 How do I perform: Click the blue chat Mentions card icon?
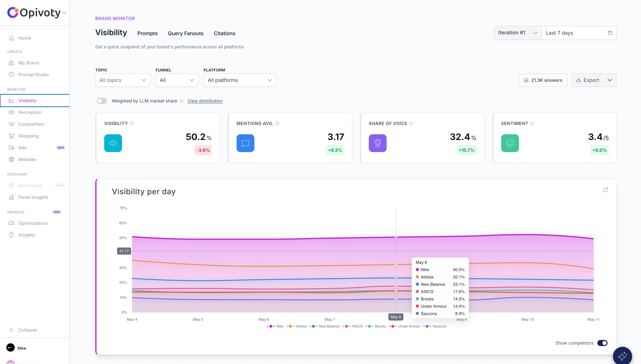pos(245,143)
